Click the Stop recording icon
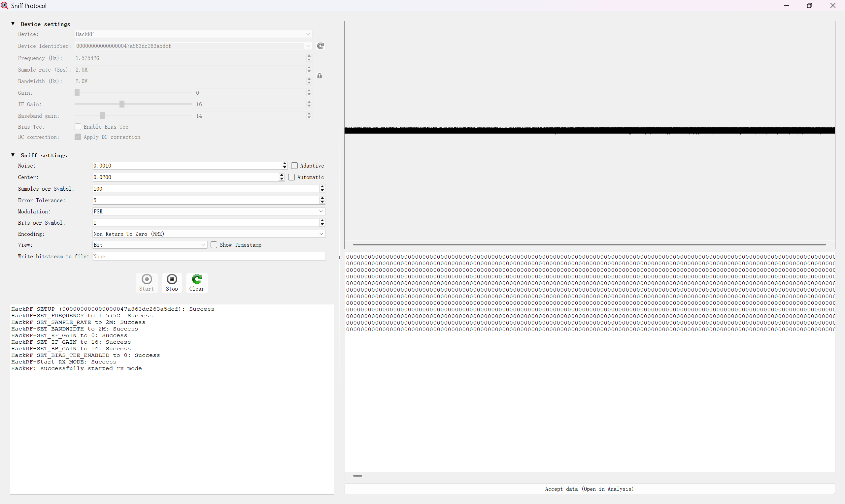 172,279
